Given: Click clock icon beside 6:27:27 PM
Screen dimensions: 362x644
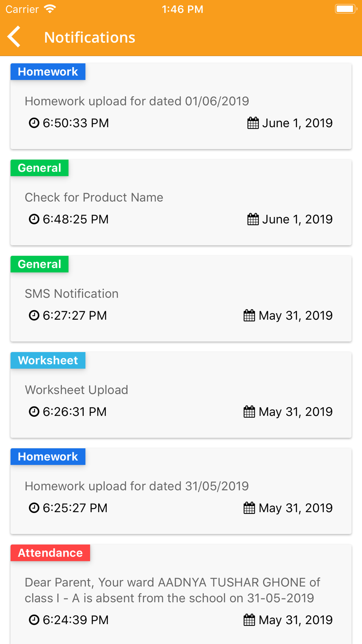Looking at the screenshot, I should tap(34, 315).
